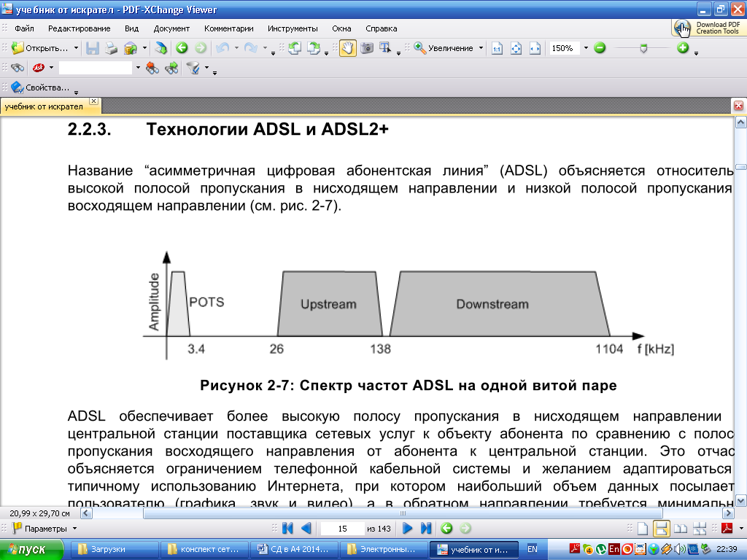Open the Открыть dropdown arrow
Screen dimensions: 747x560
[76, 48]
